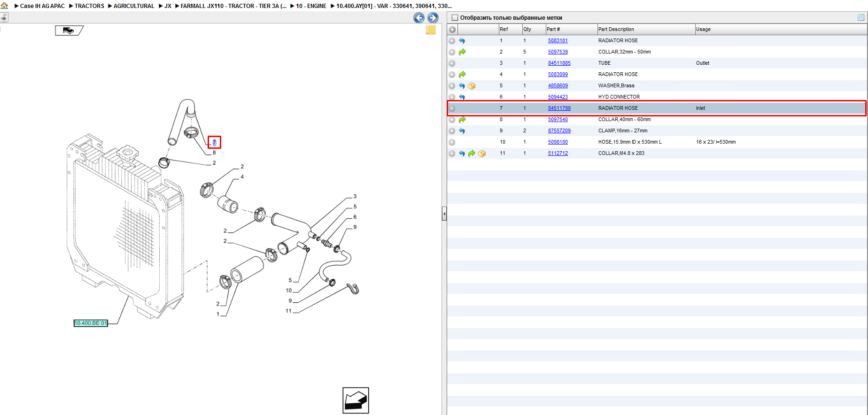Screen dimensions: 868x415
Task: Open AGRICULTURAL breadcrumb level
Action: coord(134,6)
